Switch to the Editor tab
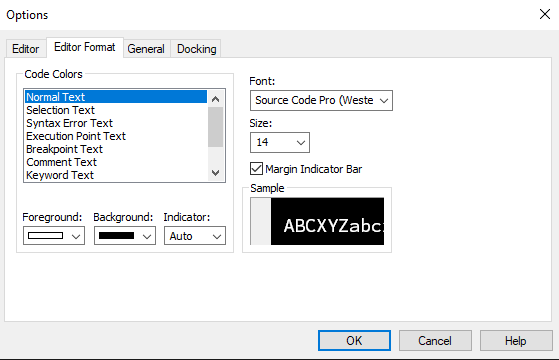 click(26, 49)
